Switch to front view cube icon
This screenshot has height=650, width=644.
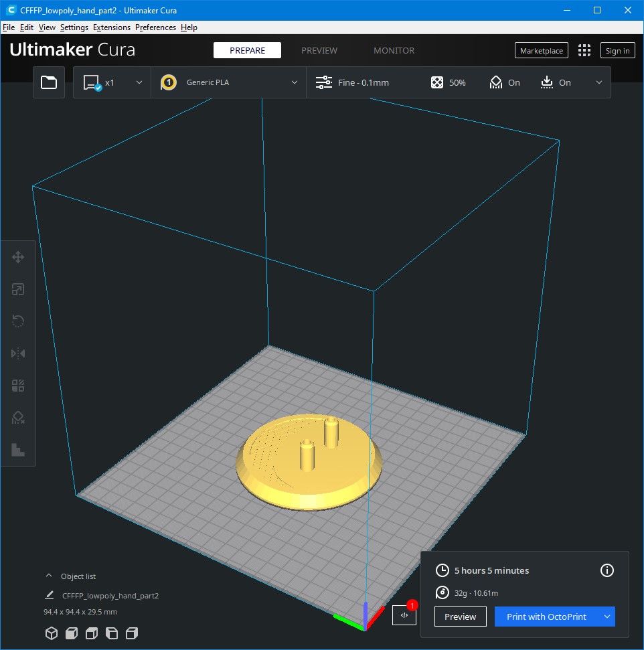pos(72,633)
